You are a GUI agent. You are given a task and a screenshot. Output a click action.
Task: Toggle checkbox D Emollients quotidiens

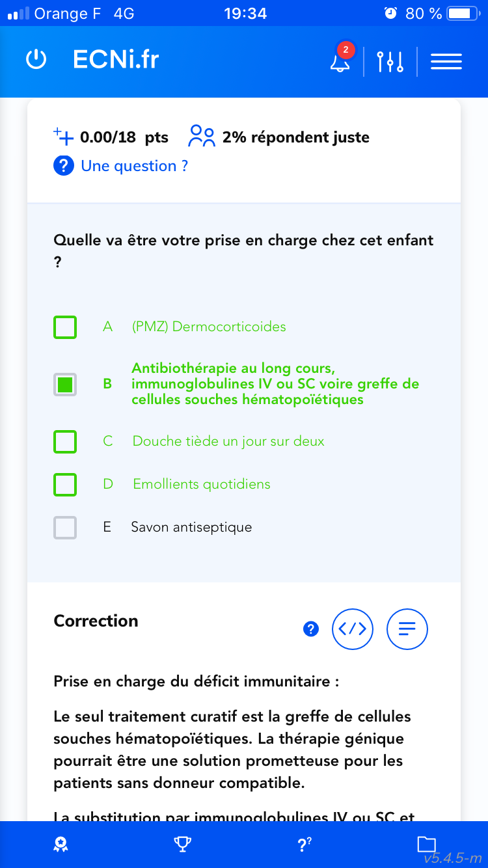coord(65,484)
